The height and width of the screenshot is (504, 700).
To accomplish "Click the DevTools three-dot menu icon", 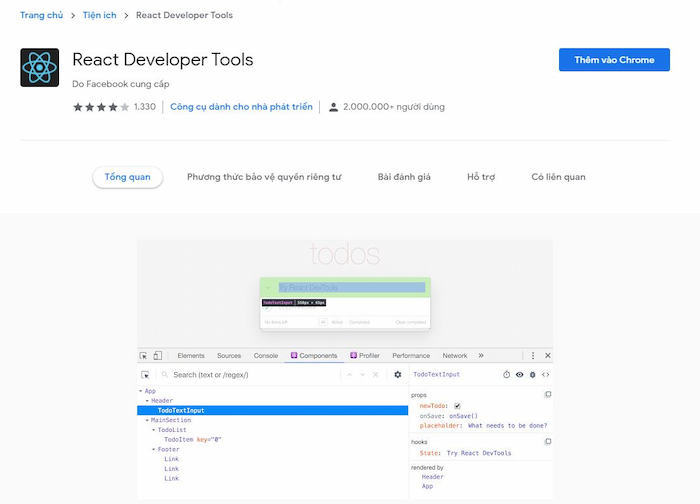I will pyautogui.click(x=533, y=355).
